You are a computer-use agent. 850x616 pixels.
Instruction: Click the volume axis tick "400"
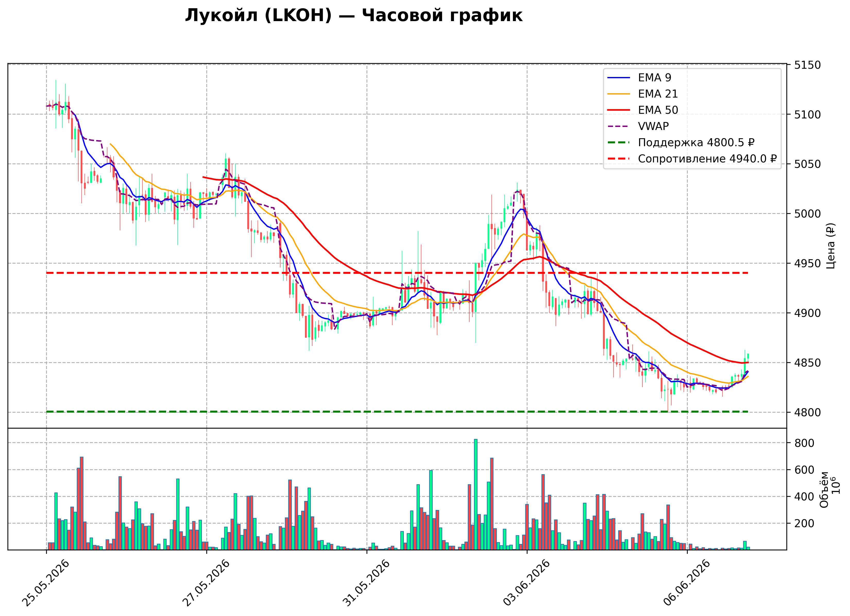pos(805,497)
